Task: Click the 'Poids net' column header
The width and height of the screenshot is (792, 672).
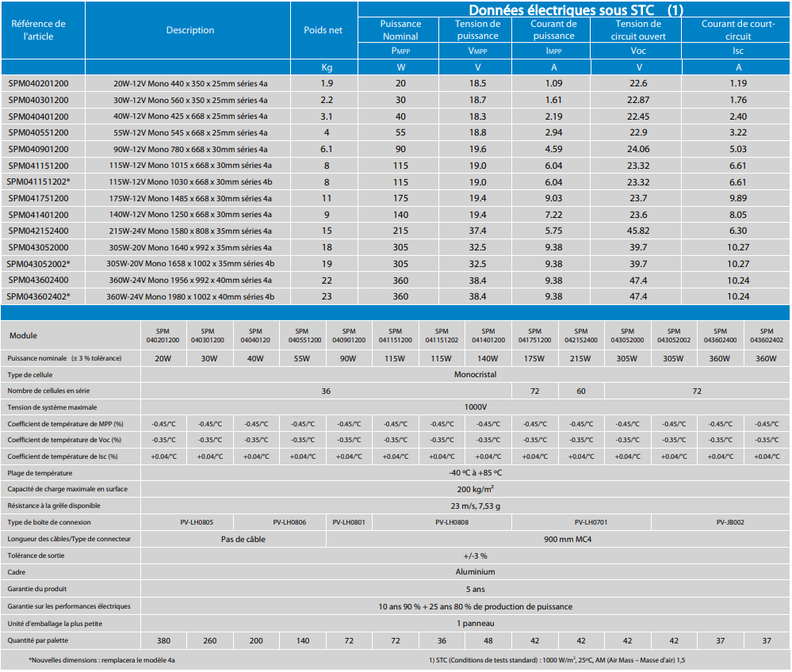Action: point(323,30)
